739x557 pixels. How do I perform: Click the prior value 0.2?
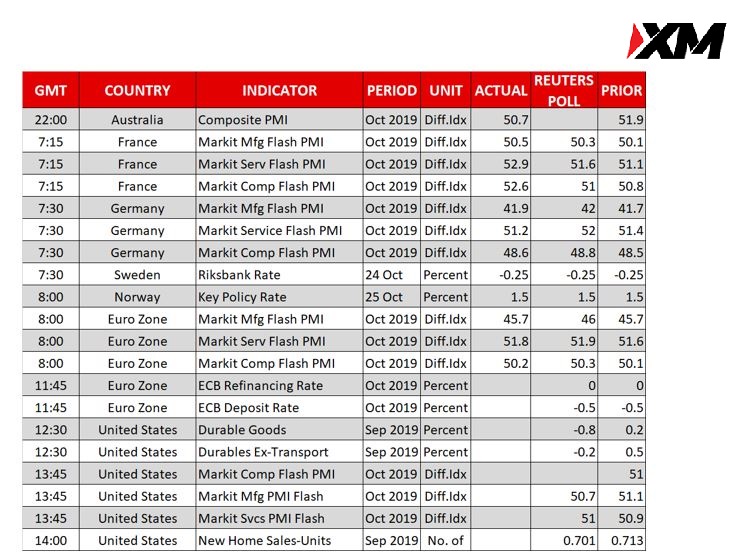pyautogui.click(x=621, y=430)
